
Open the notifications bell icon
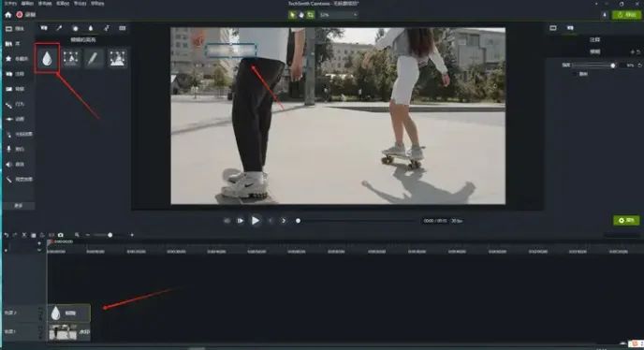pyautogui.click(x=604, y=15)
